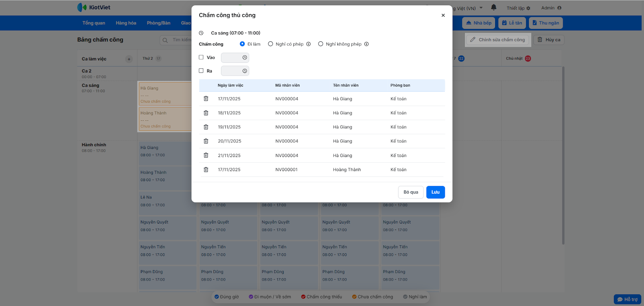Click the Đúng giờ legend item

coord(227,297)
